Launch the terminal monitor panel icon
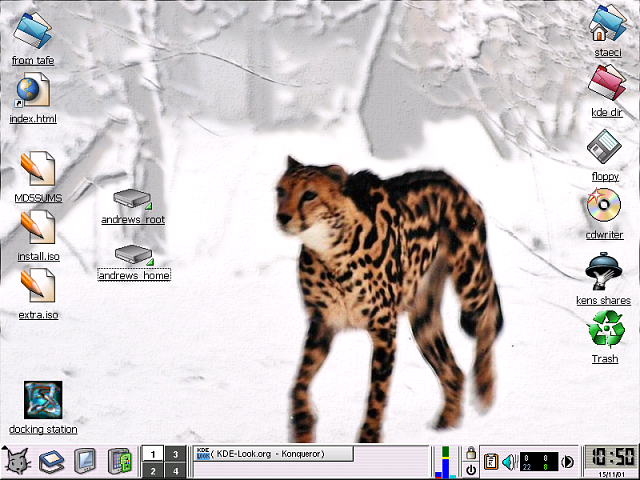640x480 pixels. click(85, 462)
